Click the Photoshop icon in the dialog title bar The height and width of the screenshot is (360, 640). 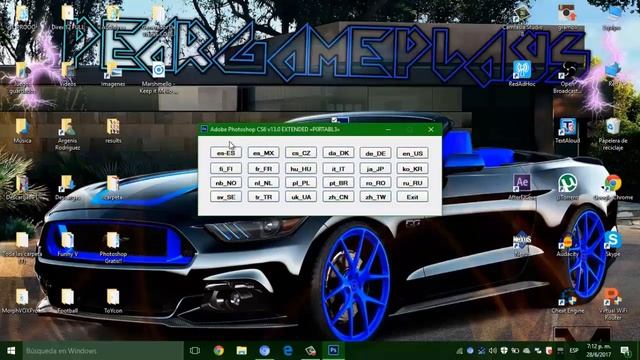(204, 129)
